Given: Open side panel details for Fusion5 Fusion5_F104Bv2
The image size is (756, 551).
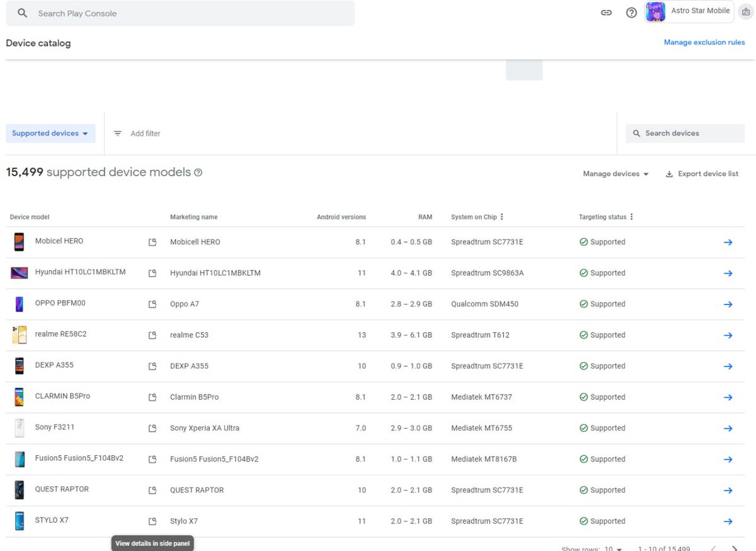Looking at the screenshot, I should tap(152, 459).
